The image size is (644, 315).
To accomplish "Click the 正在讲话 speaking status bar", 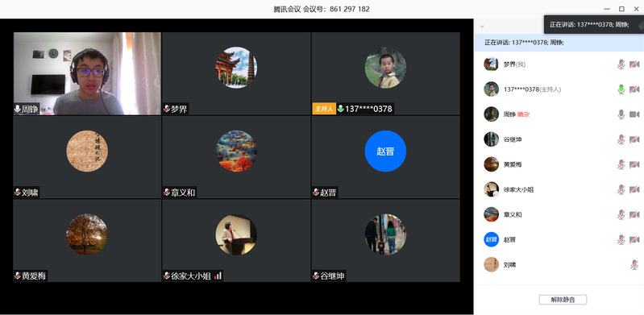I will 559,43.
